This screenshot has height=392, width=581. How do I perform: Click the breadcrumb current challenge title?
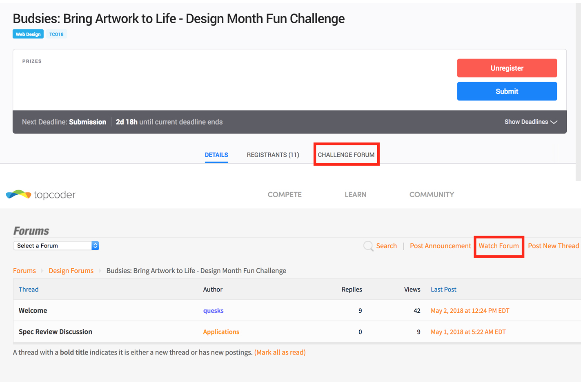(x=196, y=271)
